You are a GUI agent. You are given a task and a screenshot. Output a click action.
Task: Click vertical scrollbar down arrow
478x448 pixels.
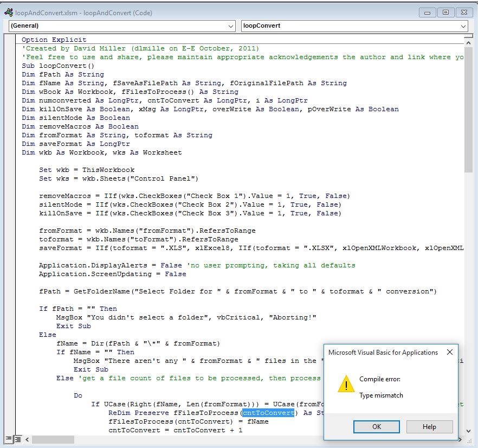pos(468,431)
